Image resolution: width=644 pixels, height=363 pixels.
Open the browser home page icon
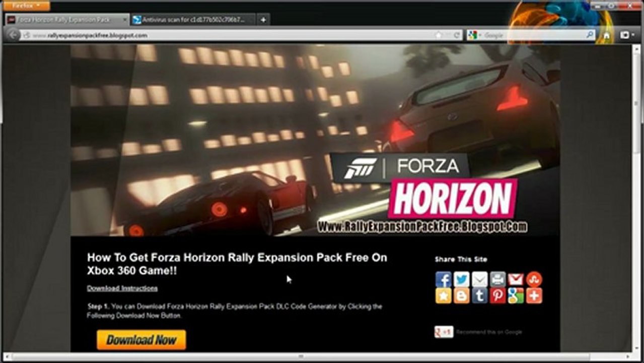pyautogui.click(x=607, y=35)
